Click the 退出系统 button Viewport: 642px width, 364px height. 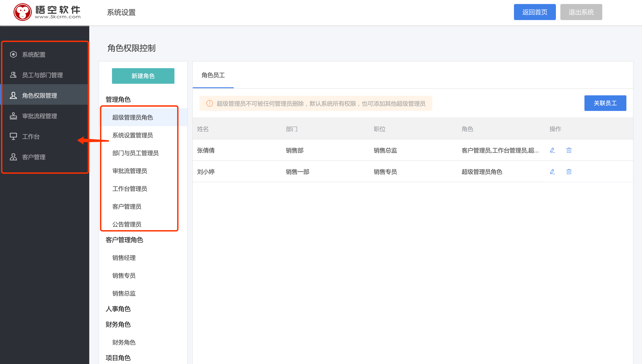(x=581, y=12)
